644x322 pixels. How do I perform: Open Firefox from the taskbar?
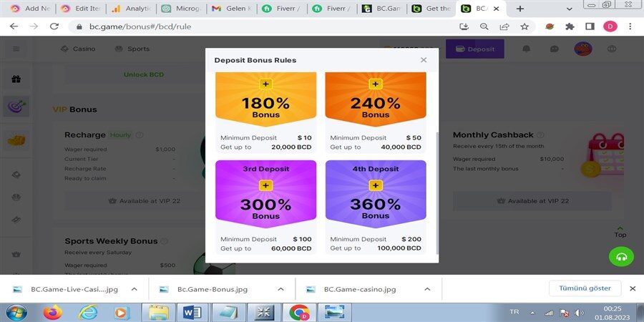pyautogui.click(x=52, y=313)
